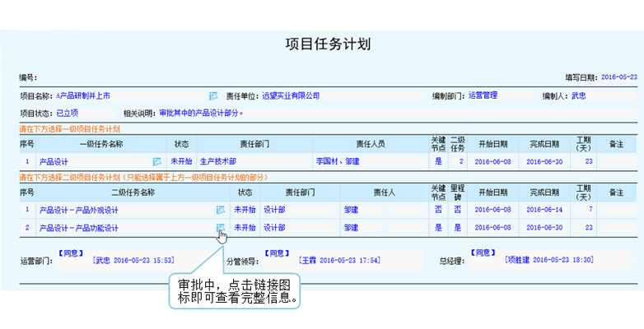This screenshot has width=644, height=329.
Task: Open link icon in 一级任务 产品设计 row
Action: click(x=157, y=162)
